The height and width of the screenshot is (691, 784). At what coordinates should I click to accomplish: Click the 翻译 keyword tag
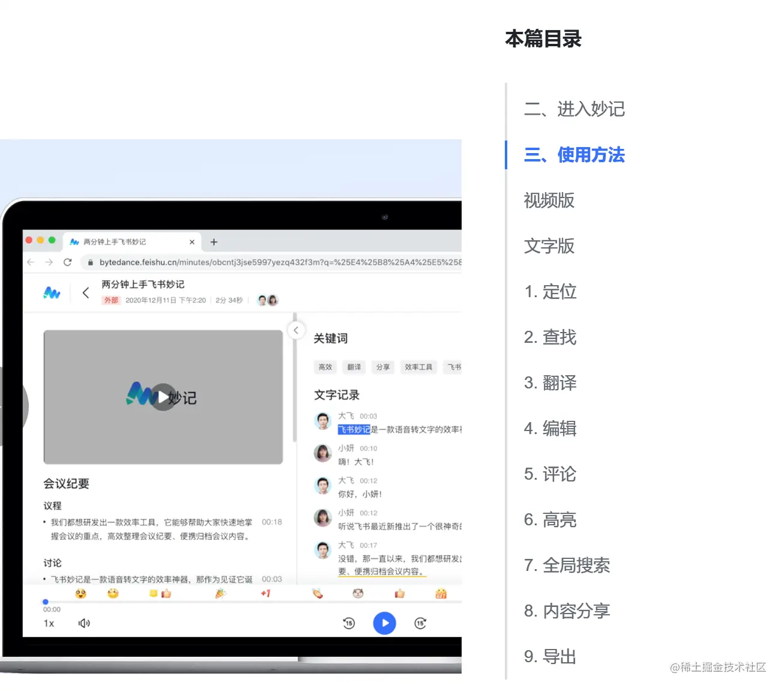click(354, 367)
